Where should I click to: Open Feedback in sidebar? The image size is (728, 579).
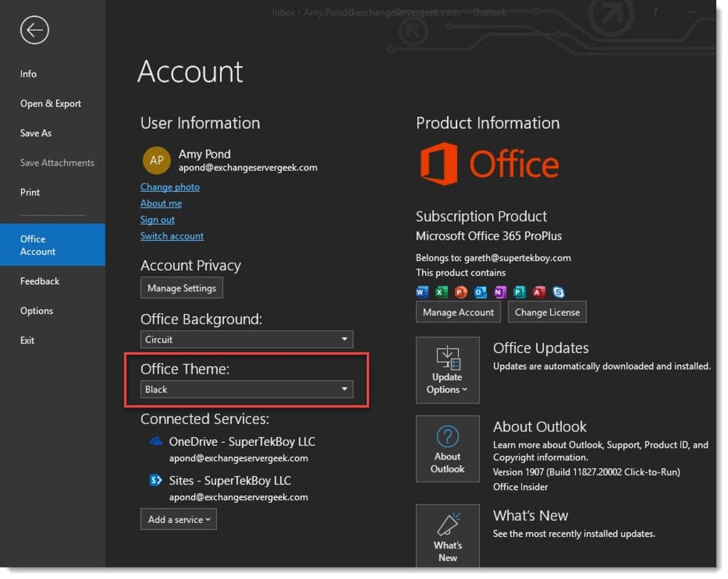[40, 281]
